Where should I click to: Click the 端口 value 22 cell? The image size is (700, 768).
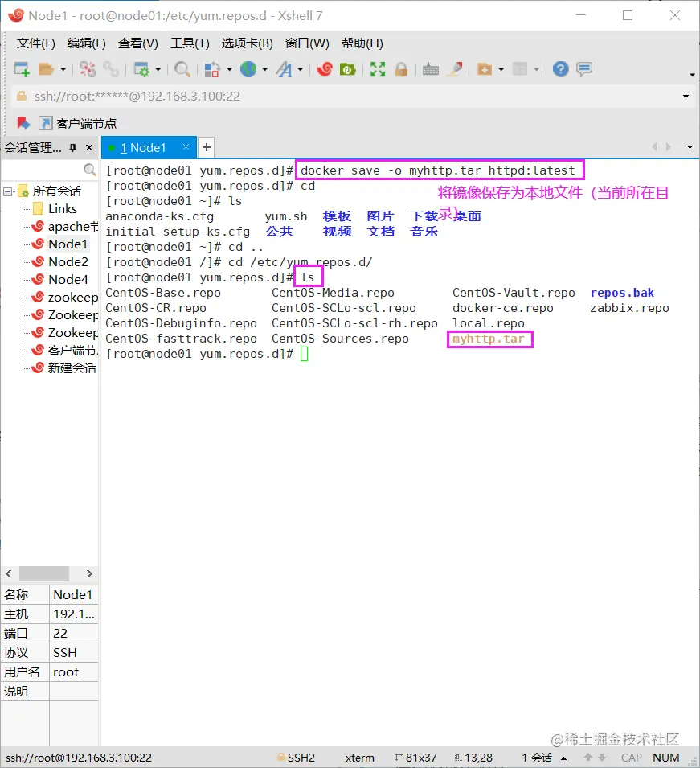point(74,634)
